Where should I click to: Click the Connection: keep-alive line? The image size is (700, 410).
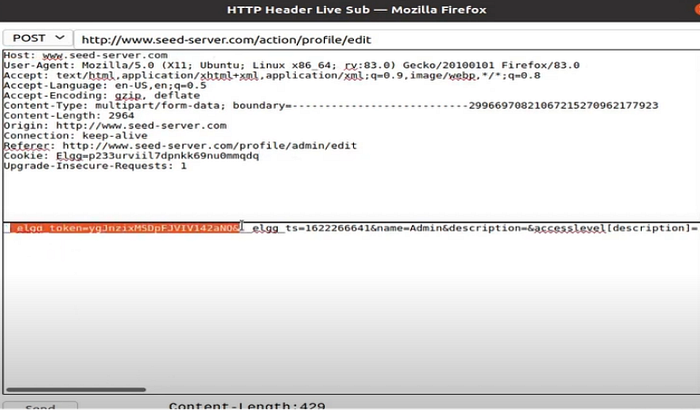point(75,136)
